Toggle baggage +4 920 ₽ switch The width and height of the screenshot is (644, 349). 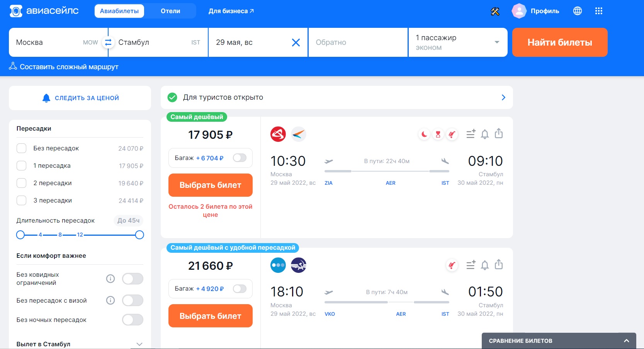click(240, 289)
